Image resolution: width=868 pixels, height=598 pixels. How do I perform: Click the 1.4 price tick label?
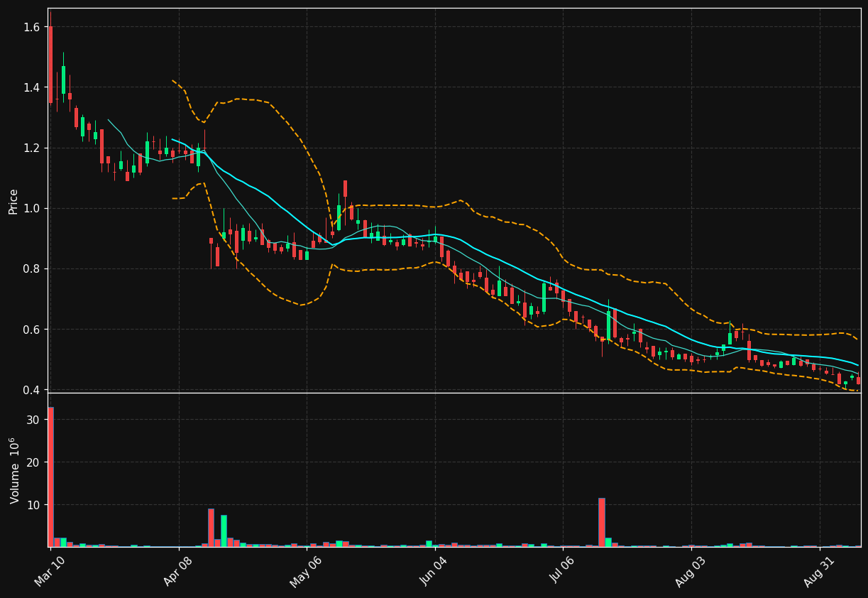tap(31, 87)
